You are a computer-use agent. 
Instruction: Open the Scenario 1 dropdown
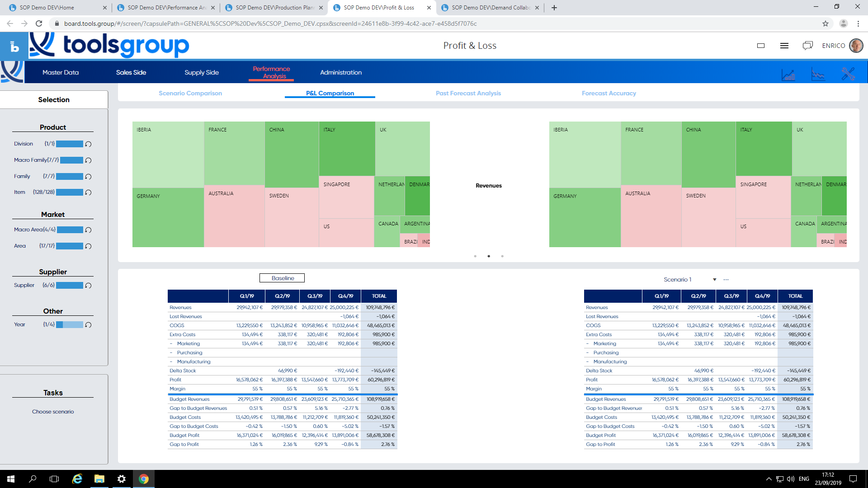point(715,279)
